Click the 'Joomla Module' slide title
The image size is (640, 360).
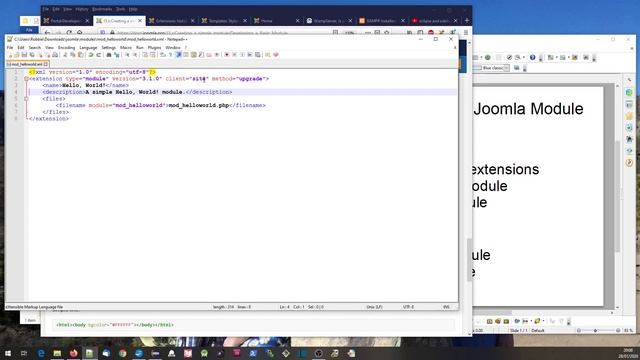pyautogui.click(x=529, y=109)
